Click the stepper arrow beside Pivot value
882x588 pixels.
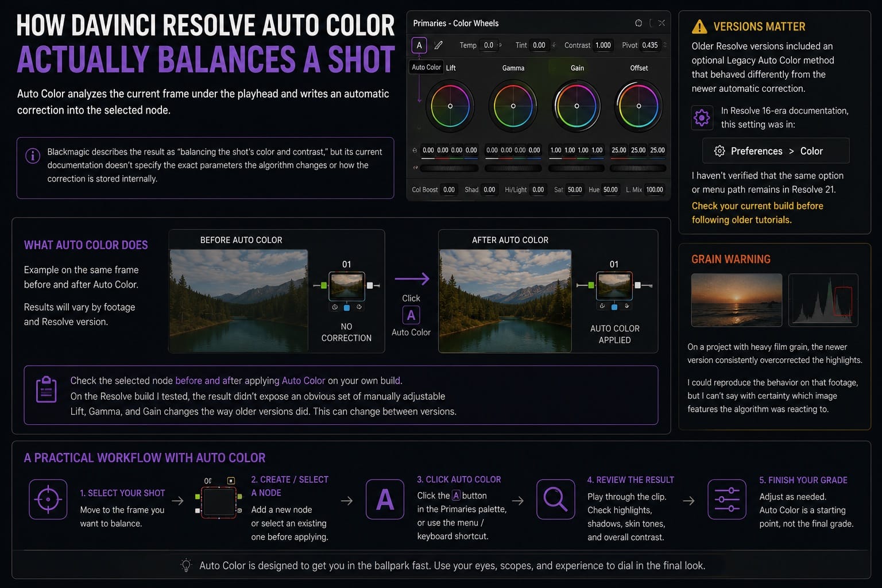(x=665, y=45)
